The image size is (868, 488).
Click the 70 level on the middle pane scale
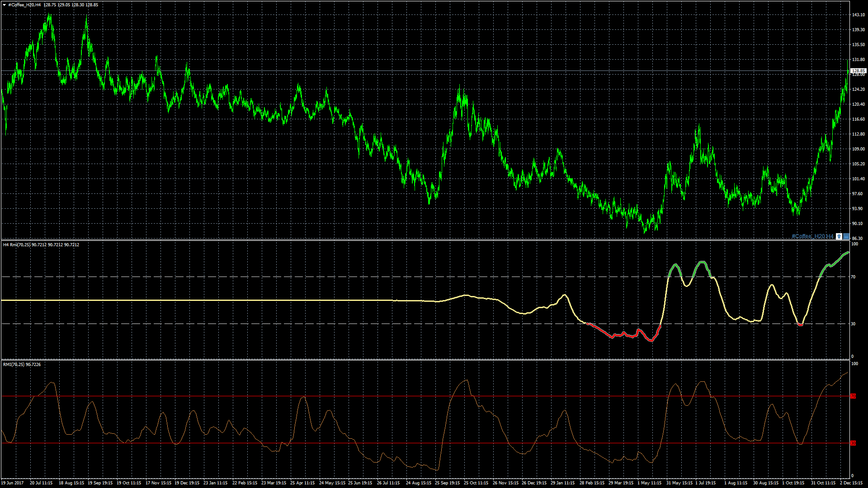853,277
